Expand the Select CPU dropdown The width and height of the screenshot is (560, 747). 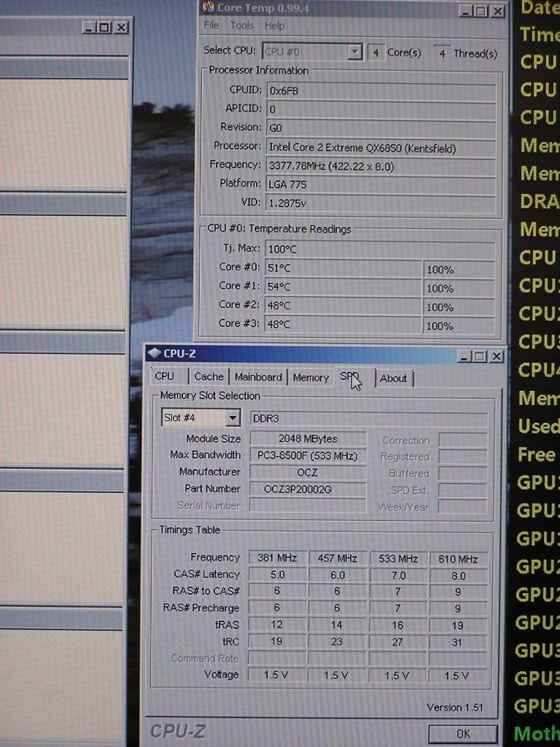point(355,52)
